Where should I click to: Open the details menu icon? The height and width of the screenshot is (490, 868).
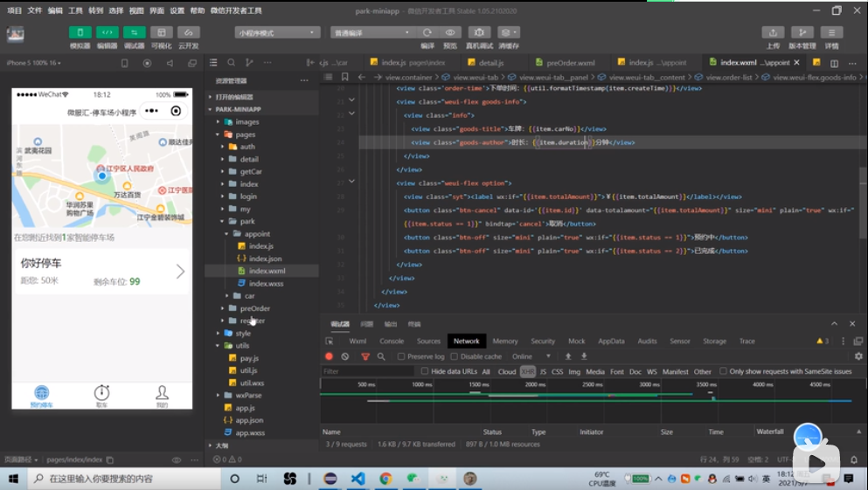click(831, 32)
